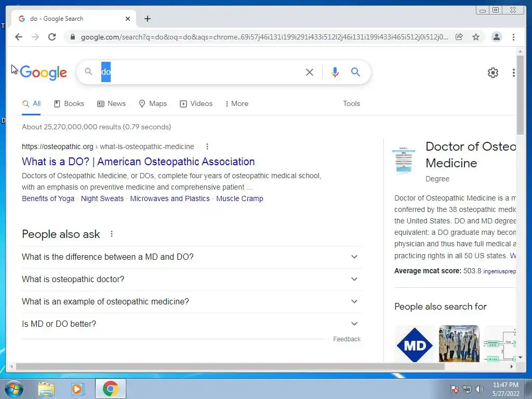Switch to the Books tab
This screenshot has height=399, width=532.
69,103
